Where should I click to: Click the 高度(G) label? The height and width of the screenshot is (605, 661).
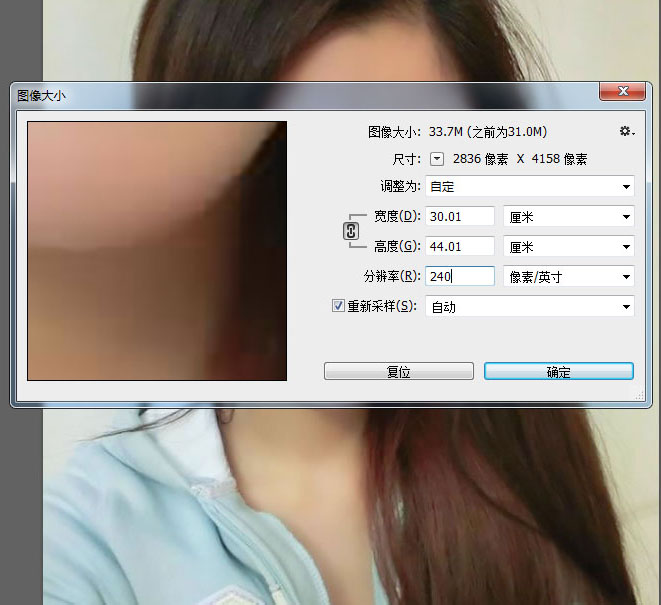[397, 246]
